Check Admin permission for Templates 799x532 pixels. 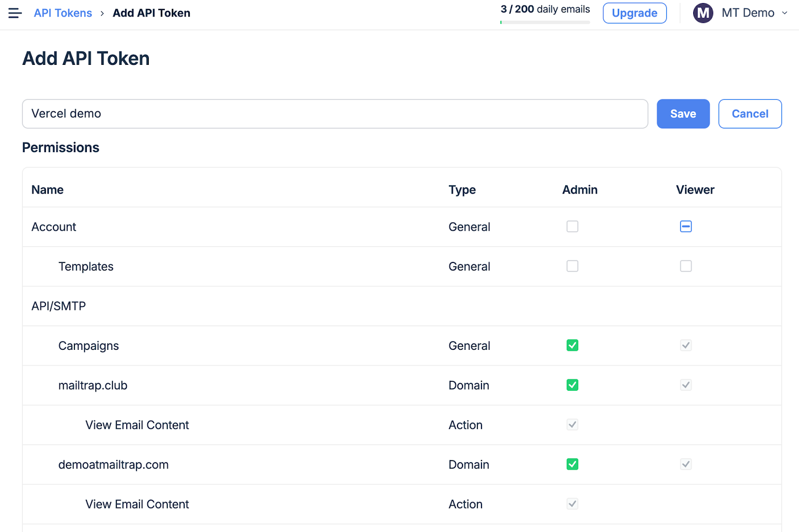(572, 266)
